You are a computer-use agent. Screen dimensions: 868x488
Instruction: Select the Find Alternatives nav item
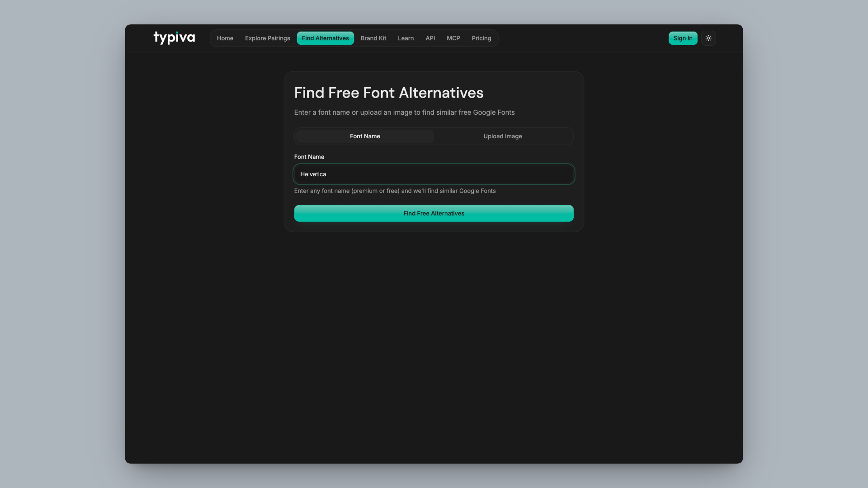pyautogui.click(x=325, y=38)
